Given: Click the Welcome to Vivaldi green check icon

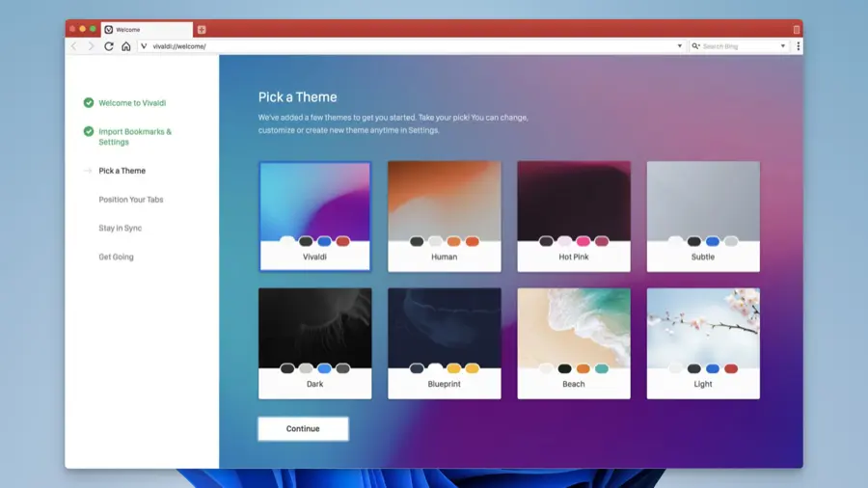Looking at the screenshot, I should pos(89,102).
